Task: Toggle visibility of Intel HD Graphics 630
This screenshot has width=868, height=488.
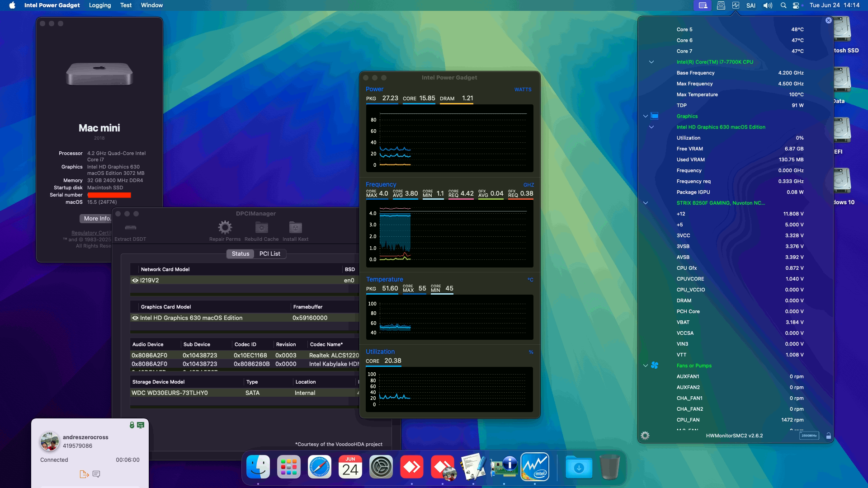Action: [135, 318]
